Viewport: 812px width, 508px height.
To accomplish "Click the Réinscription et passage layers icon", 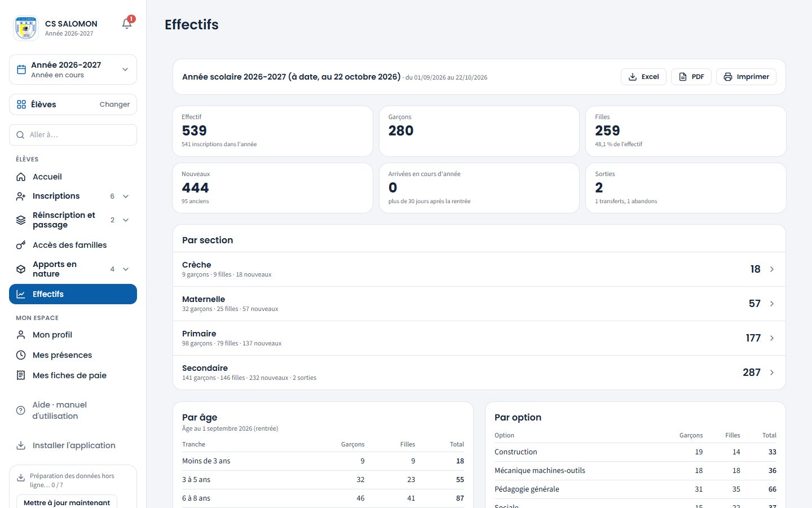I will pyautogui.click(x=21, y=220).
